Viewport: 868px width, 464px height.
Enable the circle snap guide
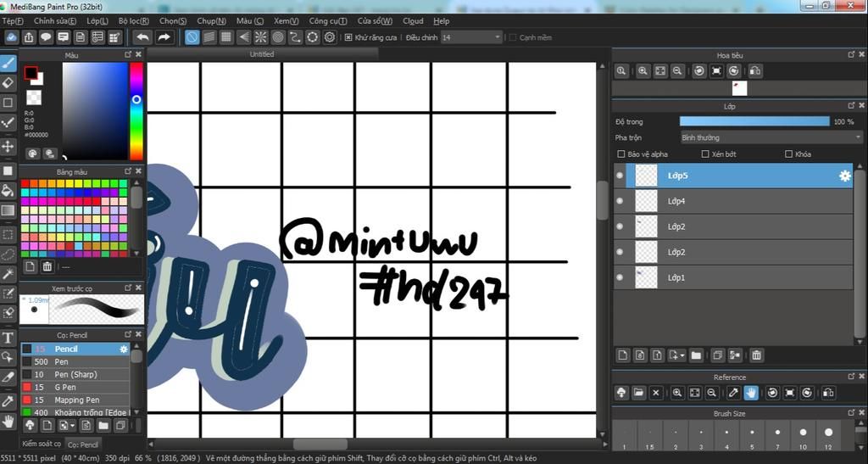click(x=278, y=37)
